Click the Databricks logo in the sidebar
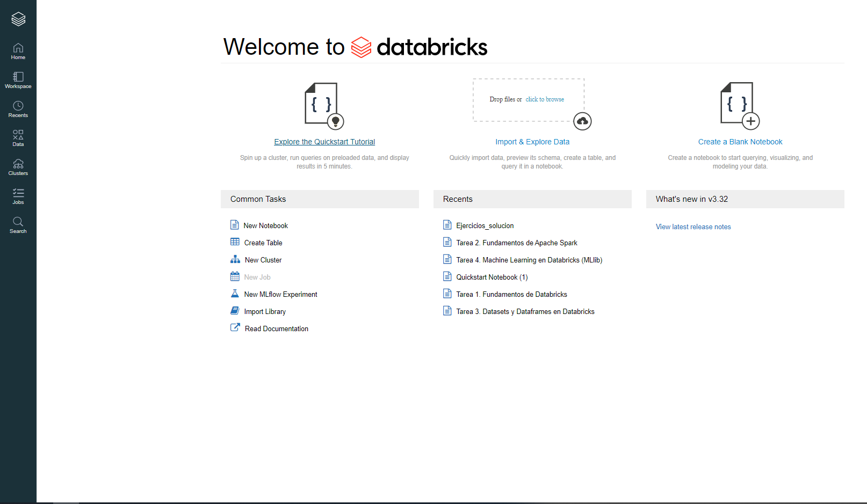867x504 pixels. (18, 19)
